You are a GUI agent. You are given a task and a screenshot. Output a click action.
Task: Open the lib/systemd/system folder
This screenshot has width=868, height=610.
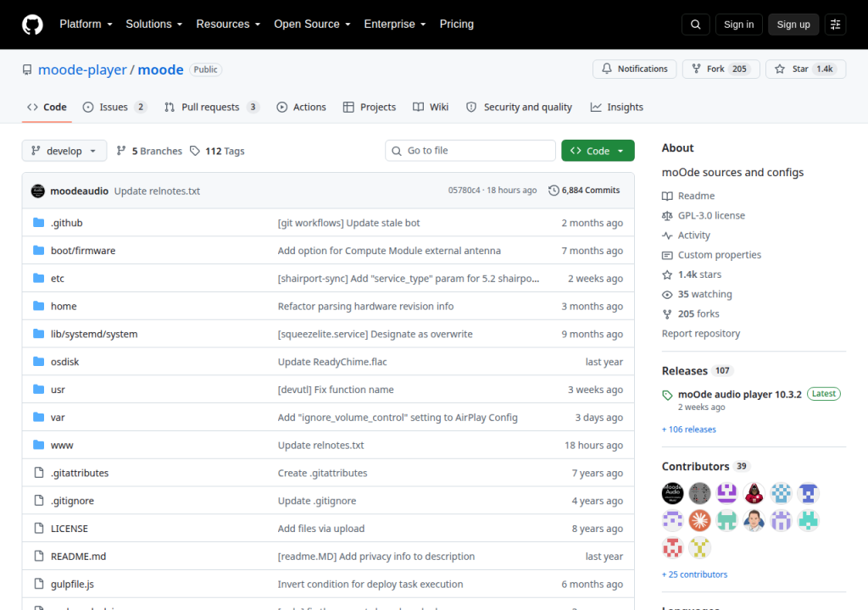94,334
